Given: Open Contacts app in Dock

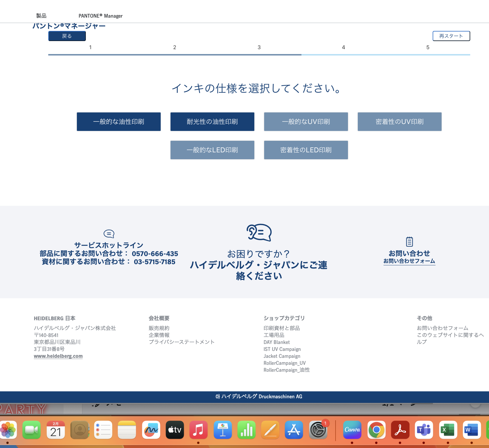Looking at the screenshot, I should [79, 430].
